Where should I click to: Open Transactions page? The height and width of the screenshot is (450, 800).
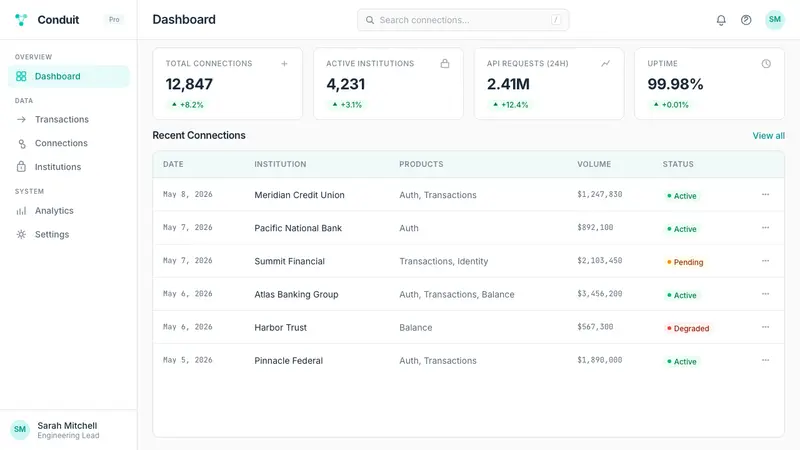tap(69, 119)
